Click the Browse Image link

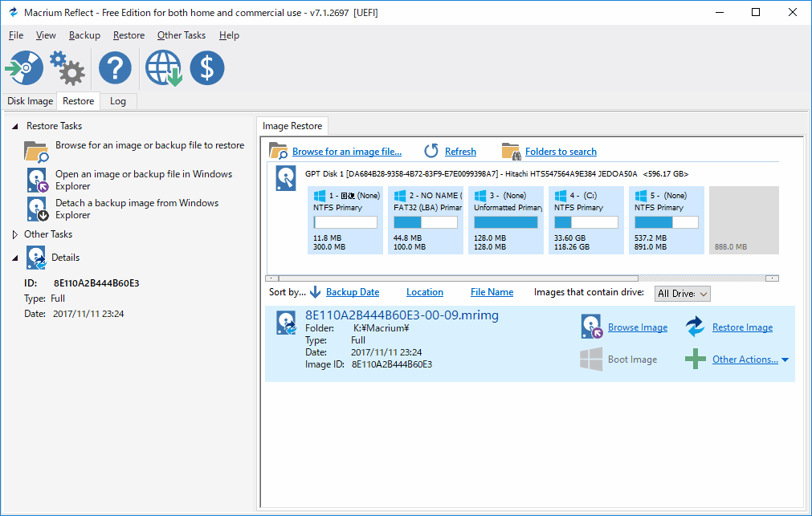click(638, 327)
